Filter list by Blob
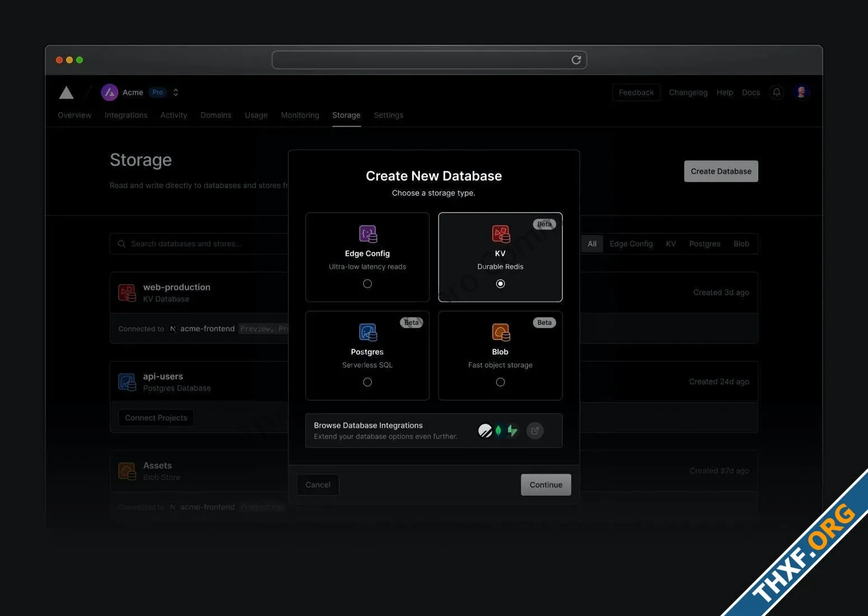Image resolution: width=868 pixels, height=616 pixels. tap(741, 244)
